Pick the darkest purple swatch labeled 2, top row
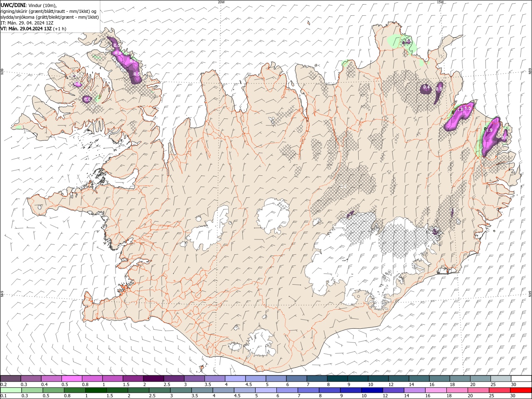This screenshot has width=532, height=399. (x=153, y=378)
